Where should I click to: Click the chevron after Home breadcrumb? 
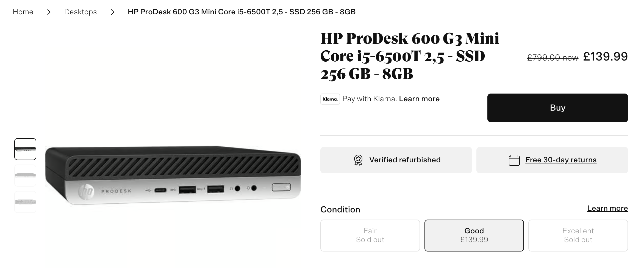[x=49, y=12]
